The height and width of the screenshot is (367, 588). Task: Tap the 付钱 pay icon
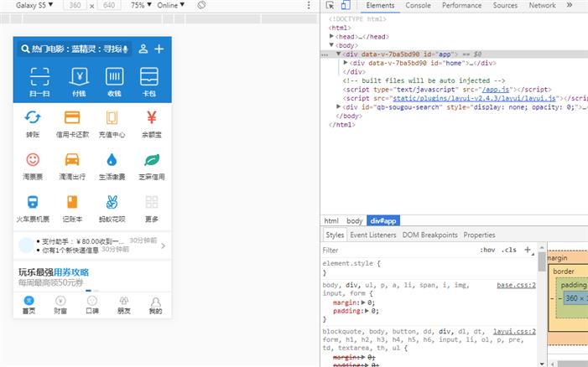[x=79, y=77]
